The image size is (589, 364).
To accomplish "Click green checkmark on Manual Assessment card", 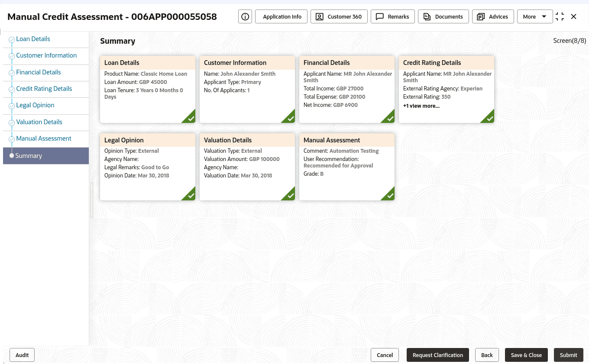I will coord(389,195).
